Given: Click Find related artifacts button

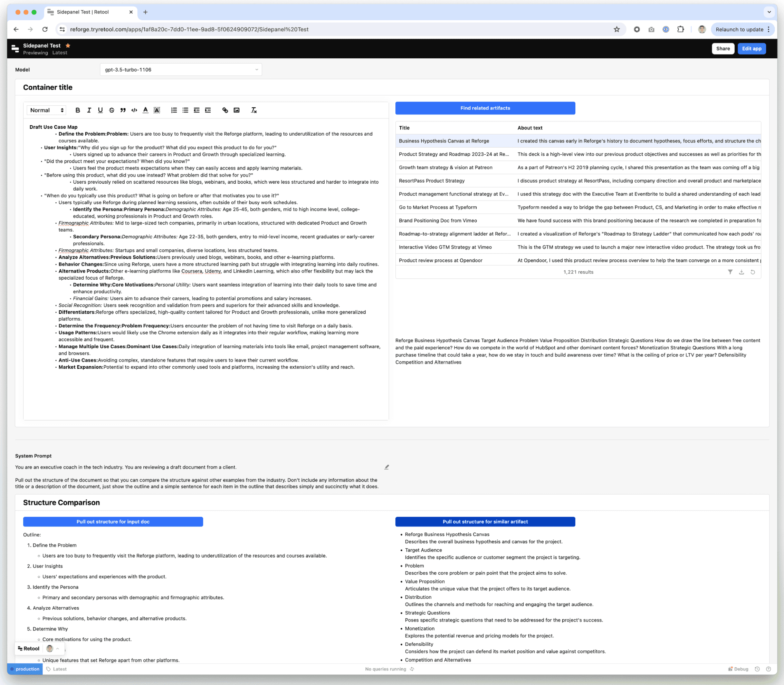Looking at the screenshot, I should click(x=485, y=108).
